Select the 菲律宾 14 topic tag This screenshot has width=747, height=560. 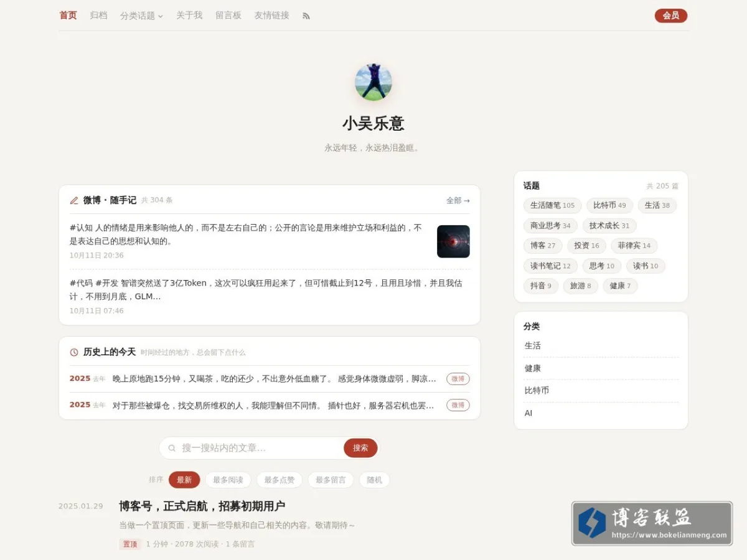634,246
